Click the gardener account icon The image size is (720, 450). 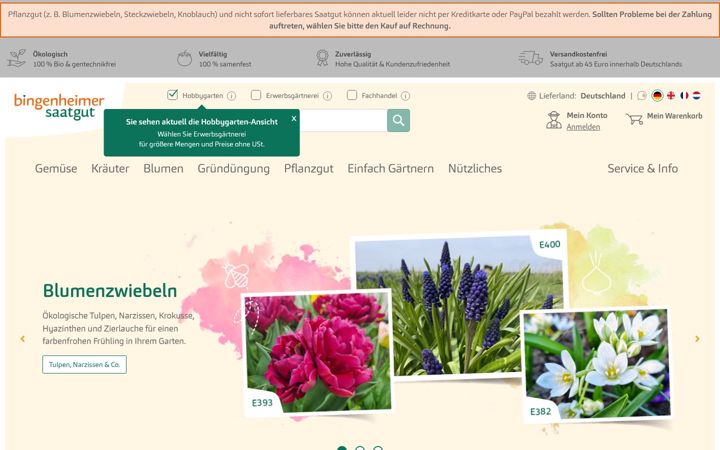(x=554, y=120)
